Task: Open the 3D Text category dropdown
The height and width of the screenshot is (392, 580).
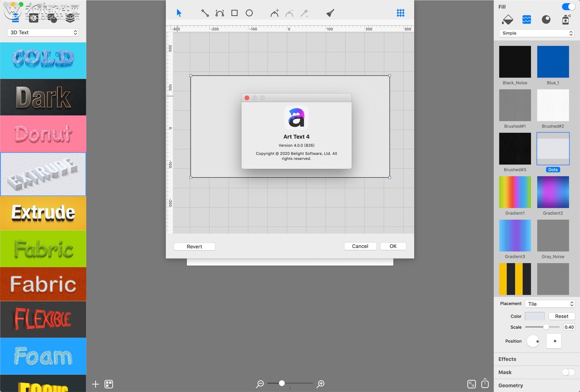Action: (x=43, y=33)
